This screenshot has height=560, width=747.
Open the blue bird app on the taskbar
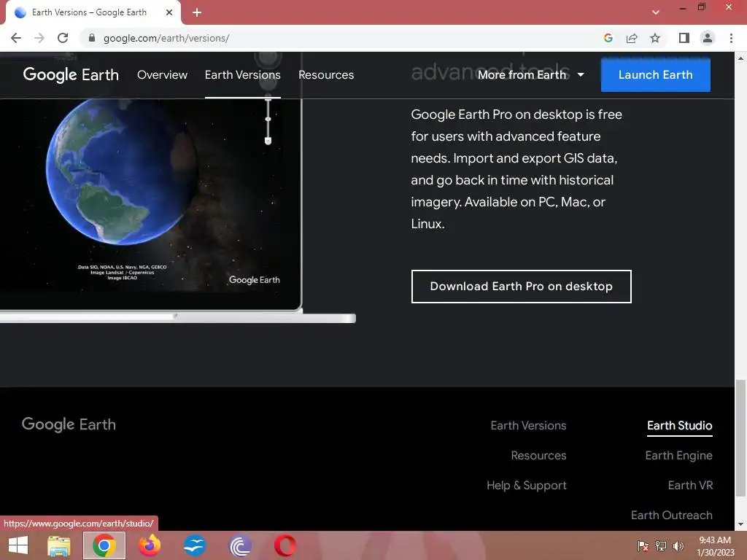pyautogui.click(x=195, y=545)
